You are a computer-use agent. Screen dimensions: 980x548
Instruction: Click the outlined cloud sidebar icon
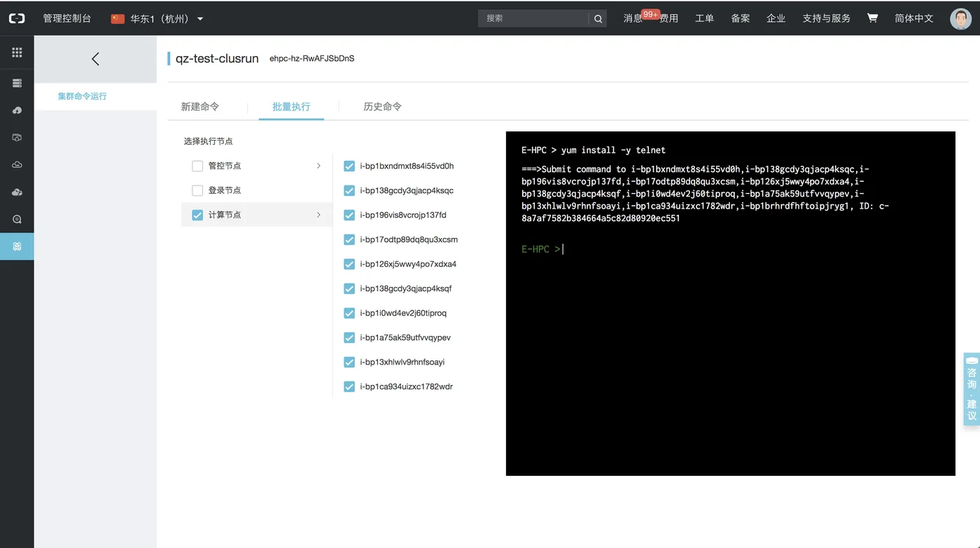(17, 164)
